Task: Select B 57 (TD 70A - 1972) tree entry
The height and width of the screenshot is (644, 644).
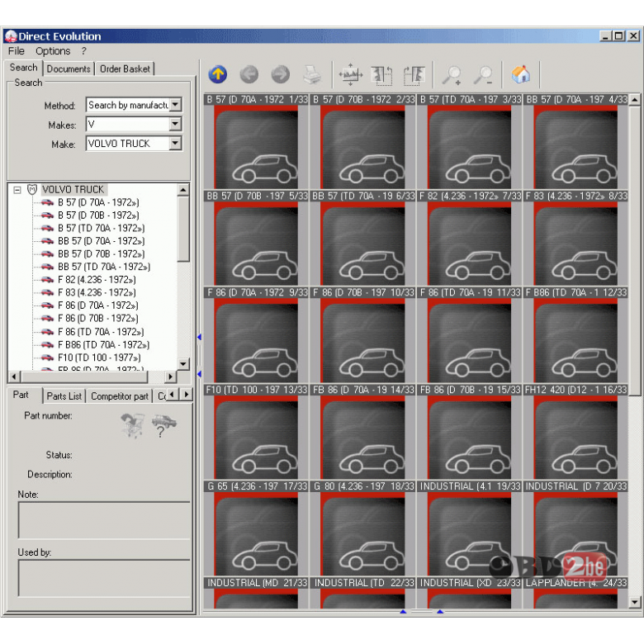Action: [101, 229]
